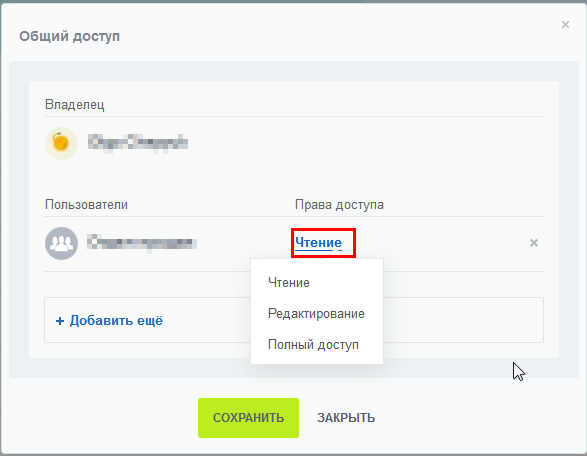Open the Чтение access rights dropdown link
This screenshot has width=587, height=456.
(x=319, y=243)
